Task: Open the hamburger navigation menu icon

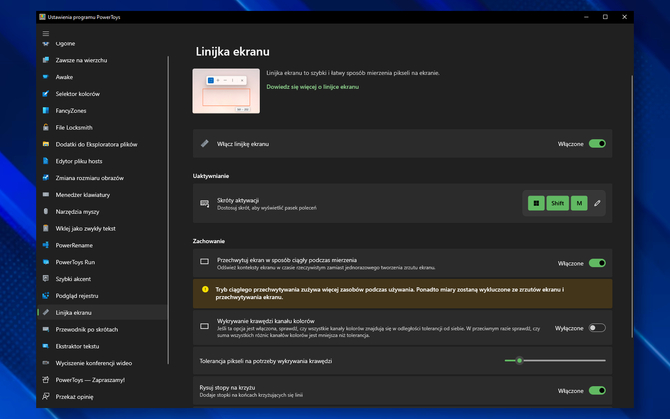Action: (46, 33)
